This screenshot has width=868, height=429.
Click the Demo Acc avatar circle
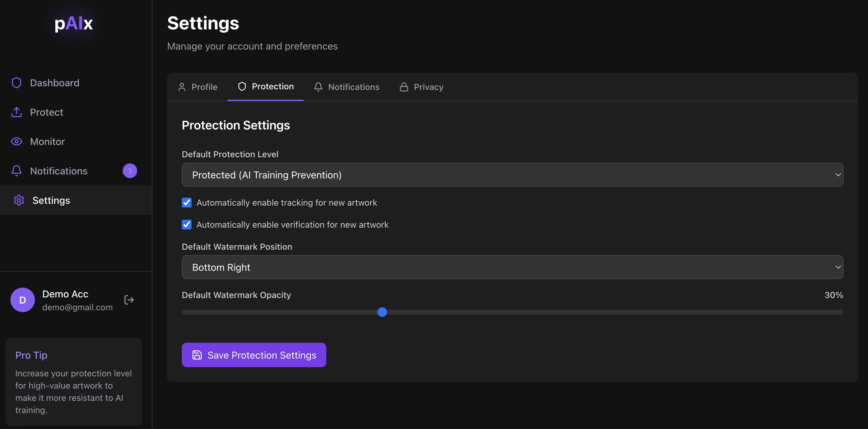pyautogui.click(x=23, y=300)
